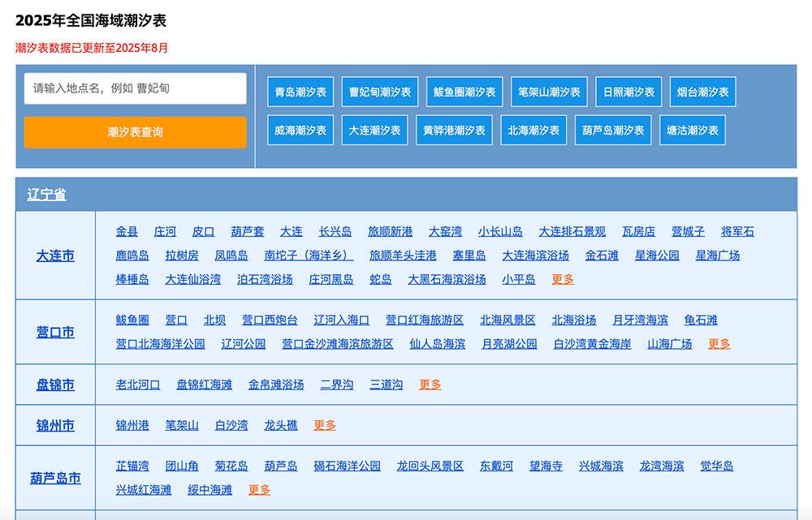Select the 月牙湾海滨 link
Viewport: 812px width, 520px height.
[x=640, y=320]
